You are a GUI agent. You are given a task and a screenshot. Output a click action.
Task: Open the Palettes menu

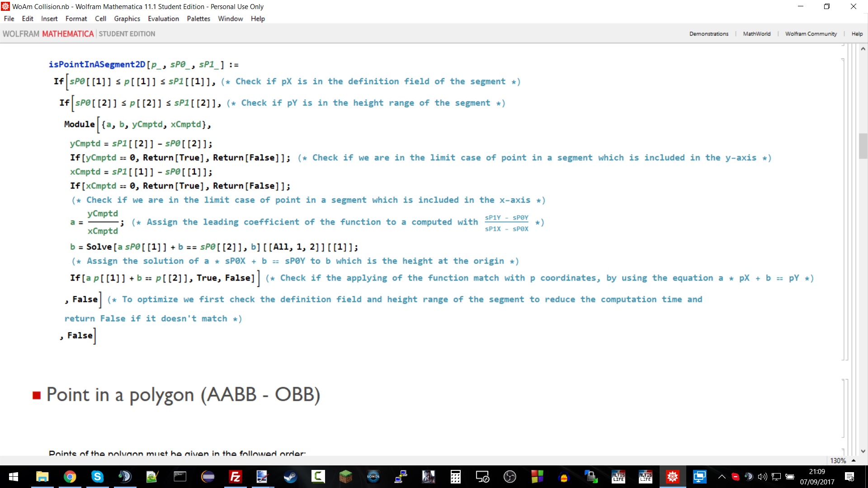pos(198,19)
